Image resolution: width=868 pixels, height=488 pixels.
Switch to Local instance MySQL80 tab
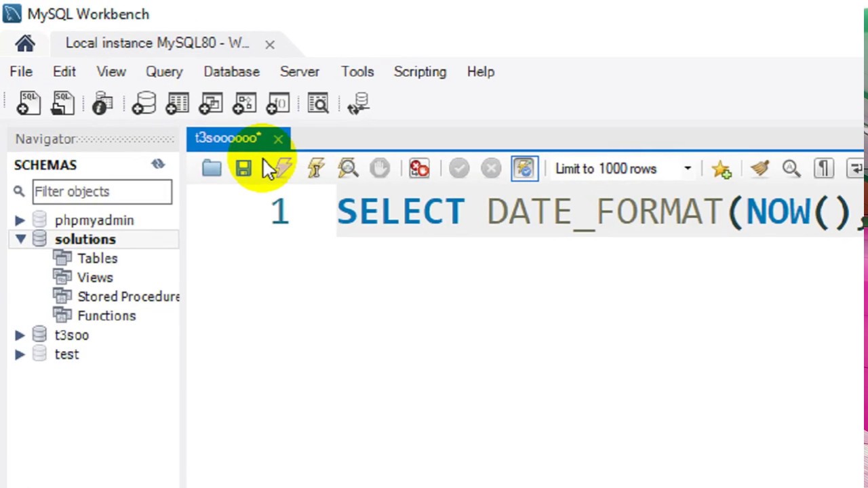(157, 43)
